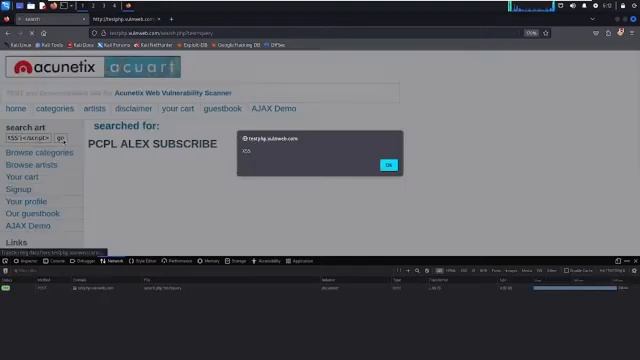Viewport: 640px width, 360px height.
Task: Open the Kali Tools bookmark
Action: pos(49,45)
